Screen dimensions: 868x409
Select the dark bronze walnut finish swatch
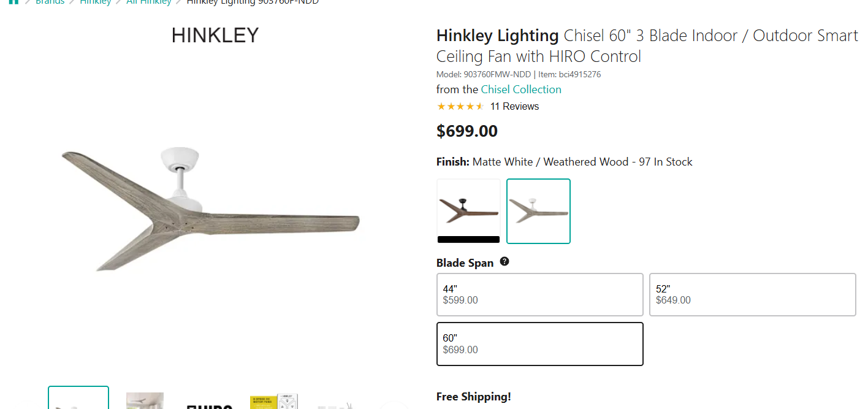coord(468,211)
